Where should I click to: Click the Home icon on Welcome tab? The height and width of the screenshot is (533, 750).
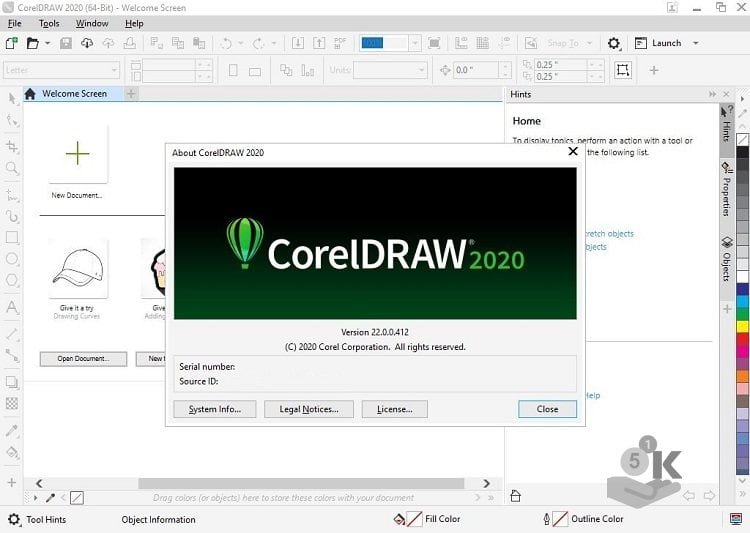pyautogui.click(x=30, y=94)
